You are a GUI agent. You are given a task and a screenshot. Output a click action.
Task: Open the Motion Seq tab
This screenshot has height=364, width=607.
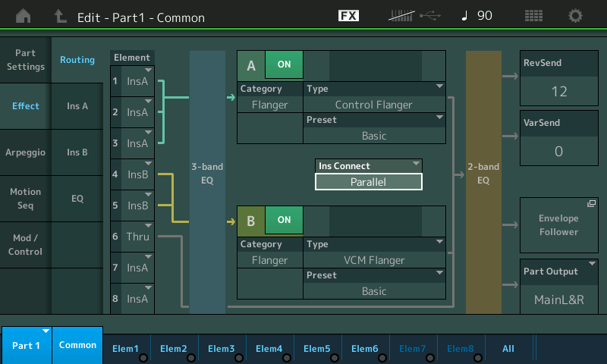[26, 199]
